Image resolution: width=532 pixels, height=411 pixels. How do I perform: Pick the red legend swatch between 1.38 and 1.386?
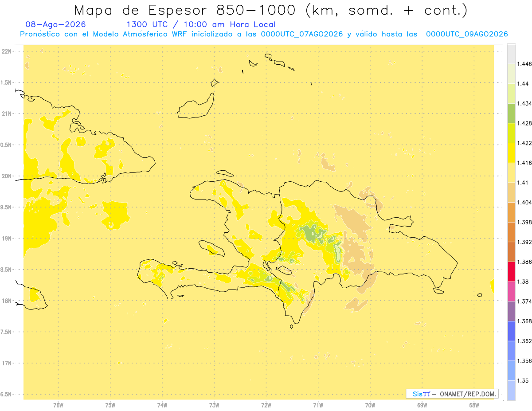point(511,271)
